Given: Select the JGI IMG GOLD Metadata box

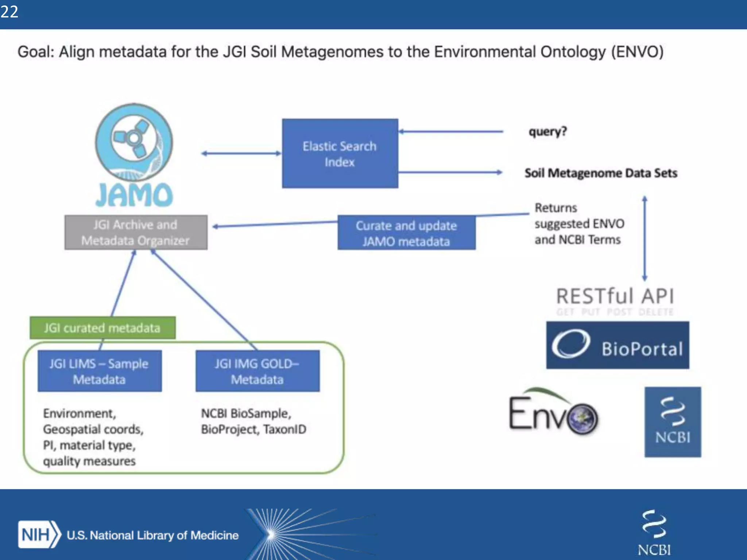Looking at the screenshot, I should 258,371.
